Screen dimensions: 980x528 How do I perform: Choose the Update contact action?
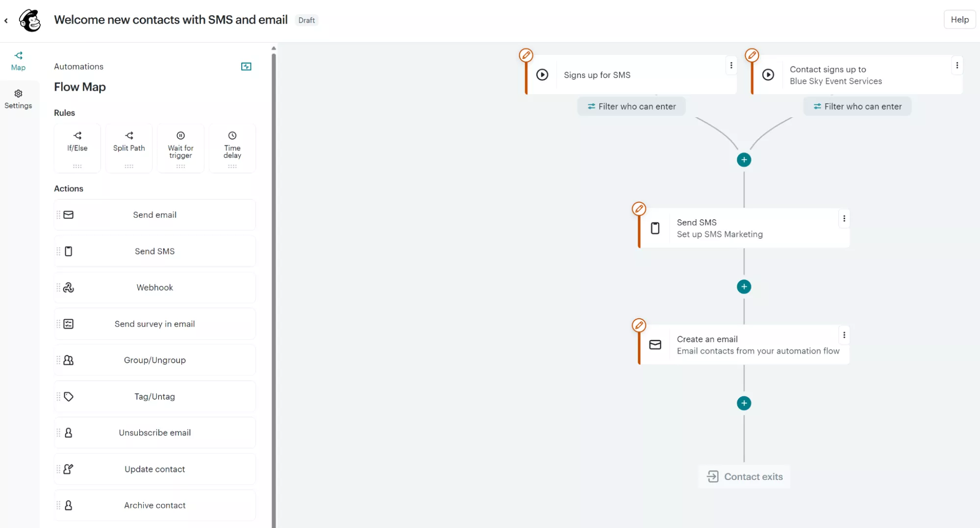[x=155, y=469]
